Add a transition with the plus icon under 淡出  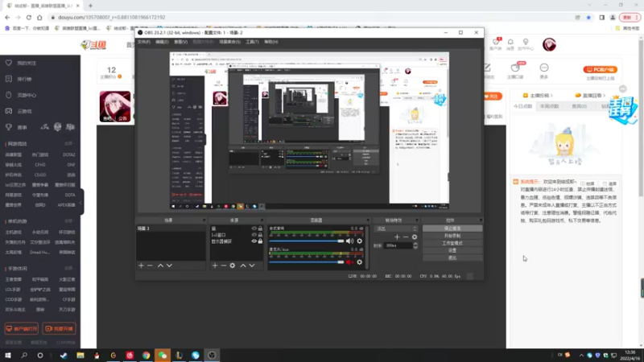(397, 237)
